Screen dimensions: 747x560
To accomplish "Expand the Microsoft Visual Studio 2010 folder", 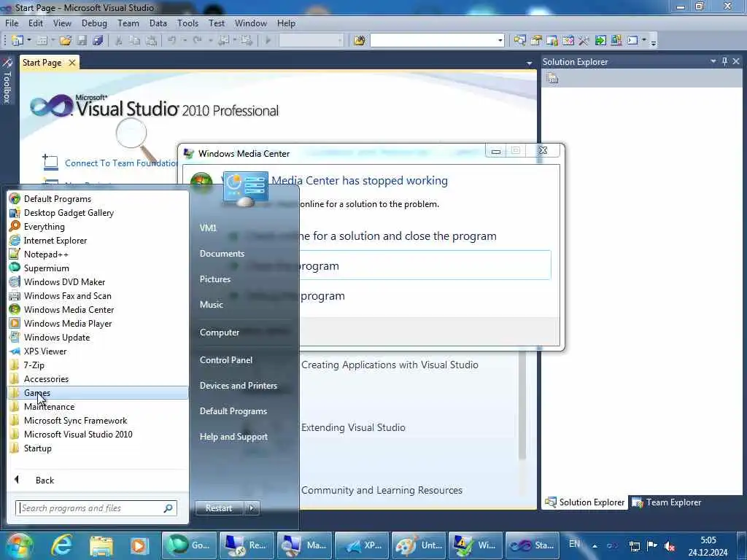I will (98, 434).
